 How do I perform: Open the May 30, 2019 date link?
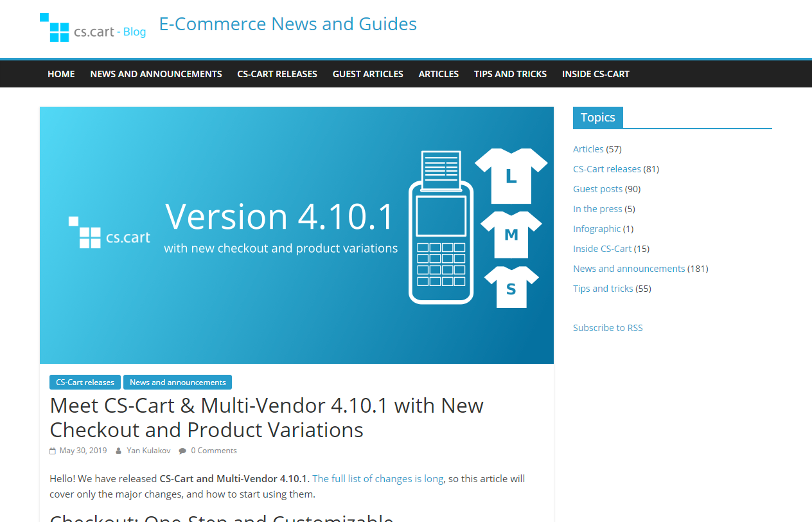click(83, 451)
